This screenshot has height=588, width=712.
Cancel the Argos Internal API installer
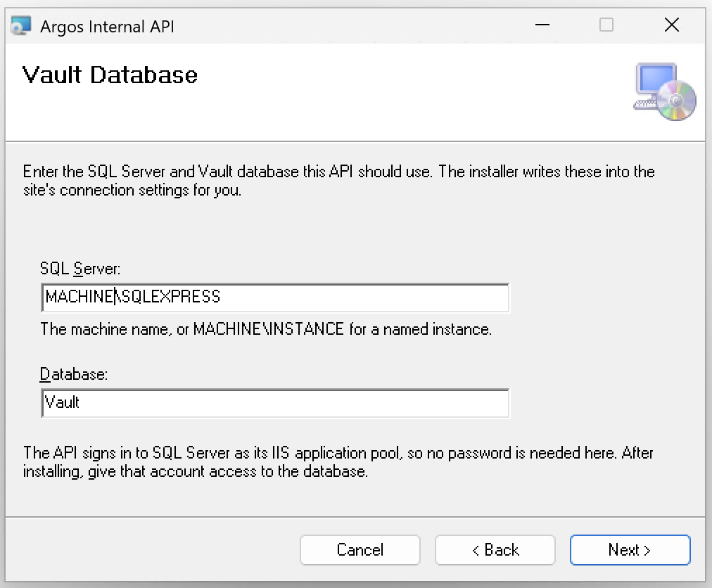(360, 550)
